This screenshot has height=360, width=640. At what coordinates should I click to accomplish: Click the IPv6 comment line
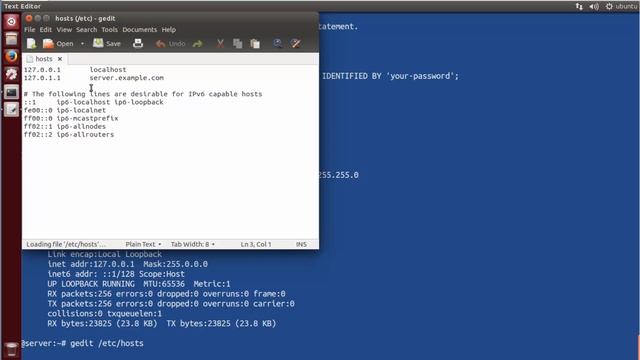(143, 94)
